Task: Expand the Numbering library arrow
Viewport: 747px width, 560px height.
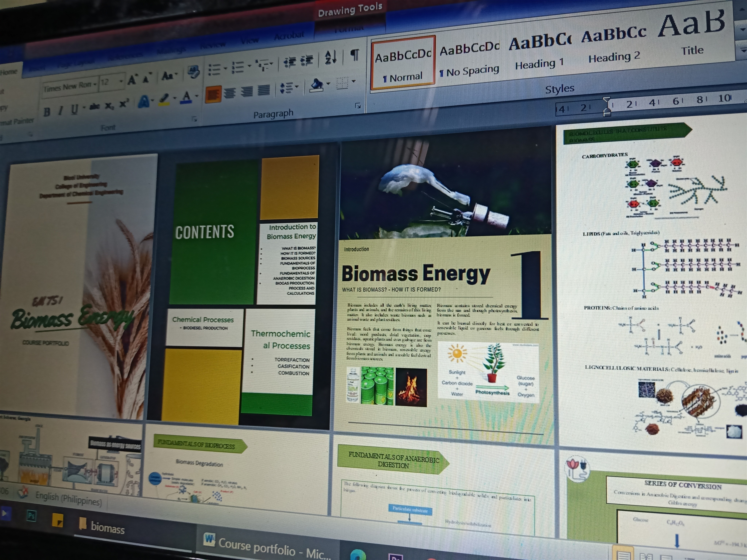Action: [x=249, y=66]
